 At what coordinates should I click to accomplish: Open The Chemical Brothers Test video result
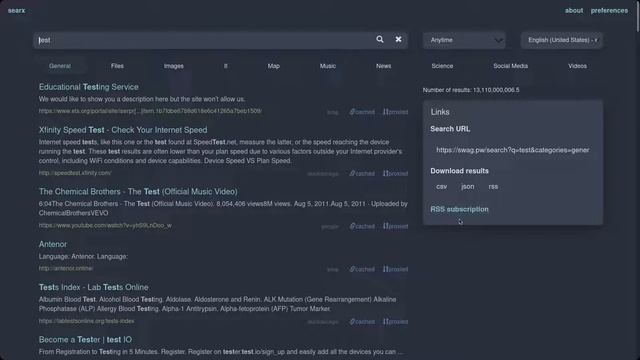[138, 191]
